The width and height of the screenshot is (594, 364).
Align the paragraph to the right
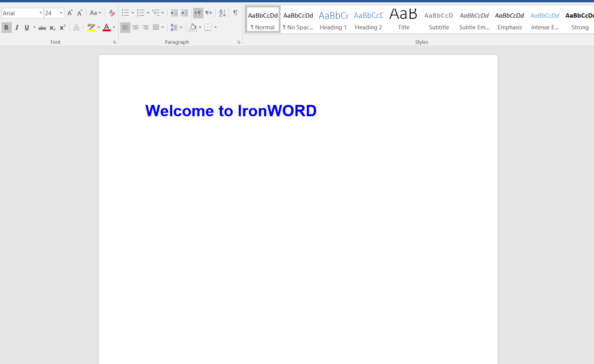tap(146, 27)
